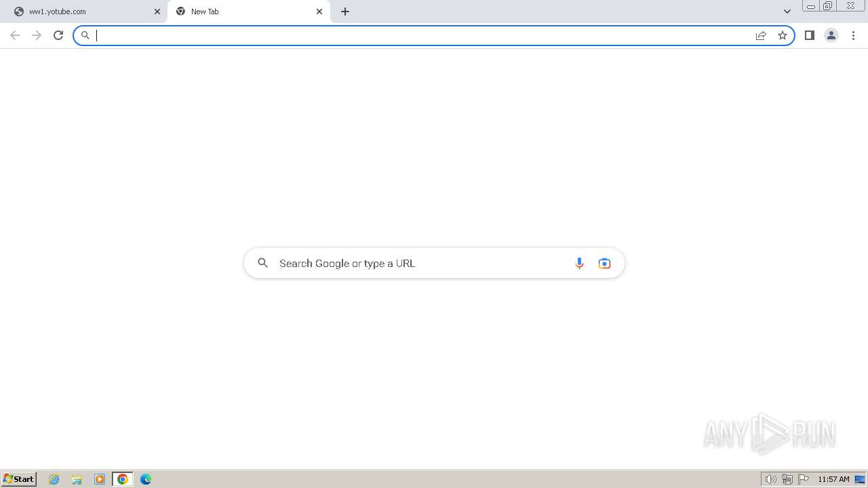Image resolution: width=868 pixels, height=488 pixels.
Task: Go forward with the forward arrow
Action: click(37, 35)
